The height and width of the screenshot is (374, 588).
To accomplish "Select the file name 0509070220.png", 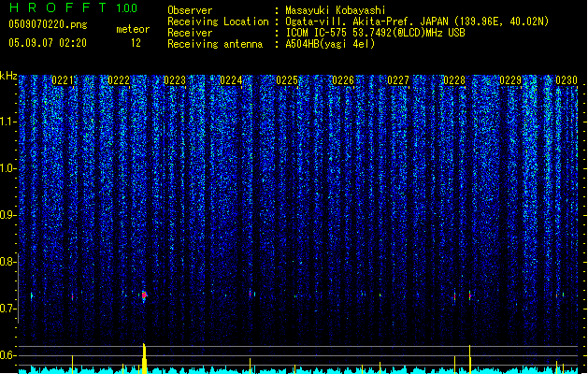I will click(48, 24).
